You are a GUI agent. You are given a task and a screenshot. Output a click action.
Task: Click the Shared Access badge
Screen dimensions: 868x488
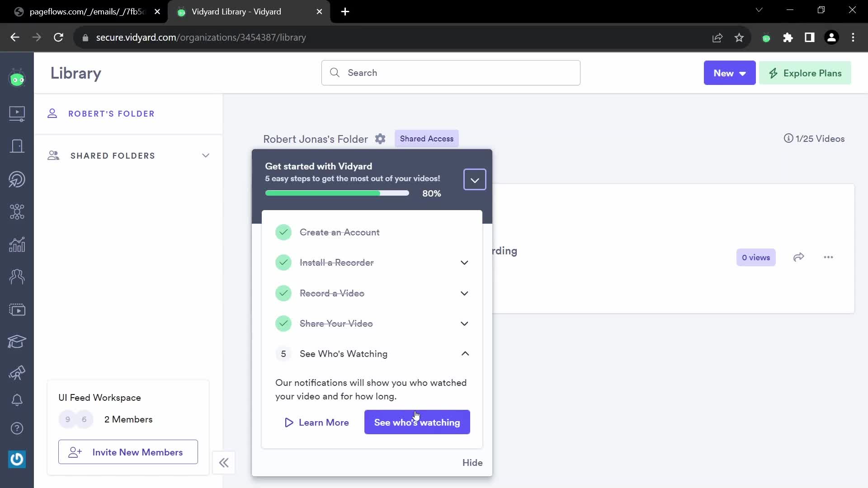click(427, 139)
